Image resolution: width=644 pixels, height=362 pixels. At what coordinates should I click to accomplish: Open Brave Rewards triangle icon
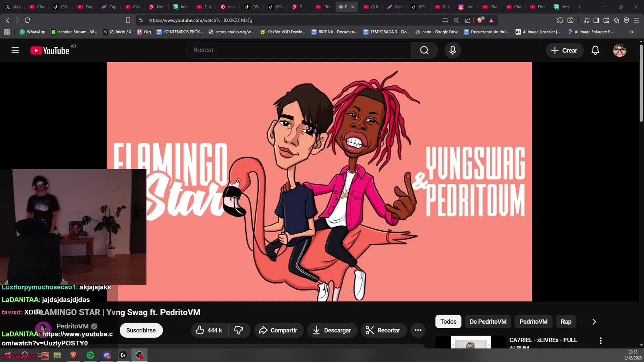click(491, 20)
